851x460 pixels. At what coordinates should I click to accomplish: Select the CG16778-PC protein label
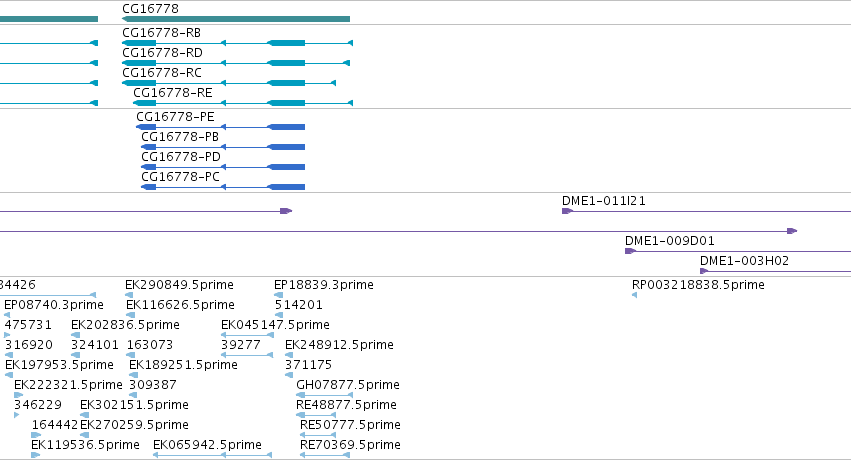tap(180, 177)
